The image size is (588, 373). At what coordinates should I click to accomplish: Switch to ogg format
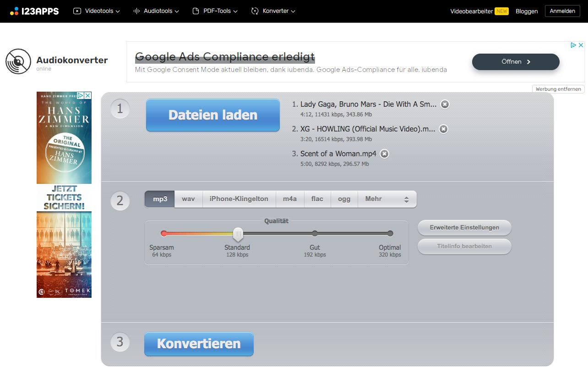pyautogui.click(x=344, y=199)
